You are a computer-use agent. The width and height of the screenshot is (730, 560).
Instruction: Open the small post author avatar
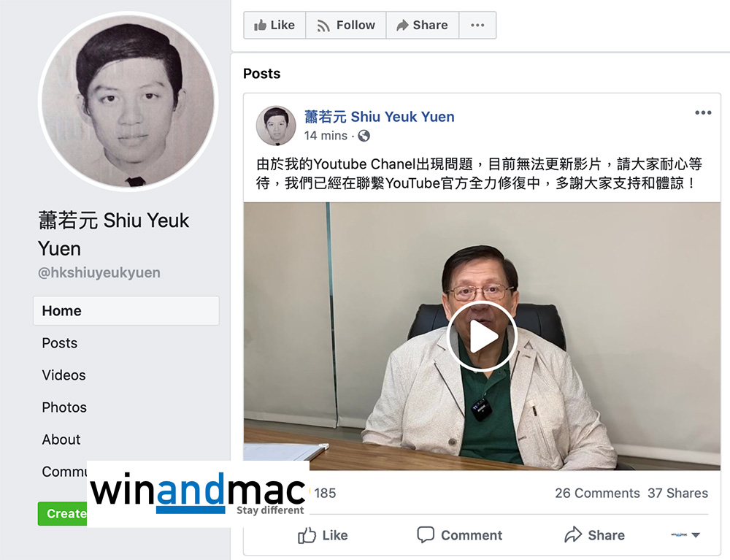coord(276,126)
